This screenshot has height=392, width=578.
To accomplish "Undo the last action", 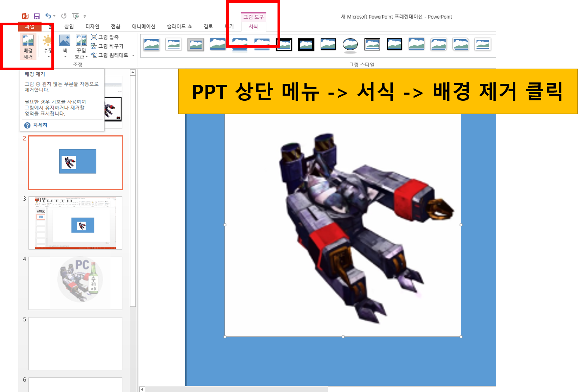I will click(x=48, y=16).
